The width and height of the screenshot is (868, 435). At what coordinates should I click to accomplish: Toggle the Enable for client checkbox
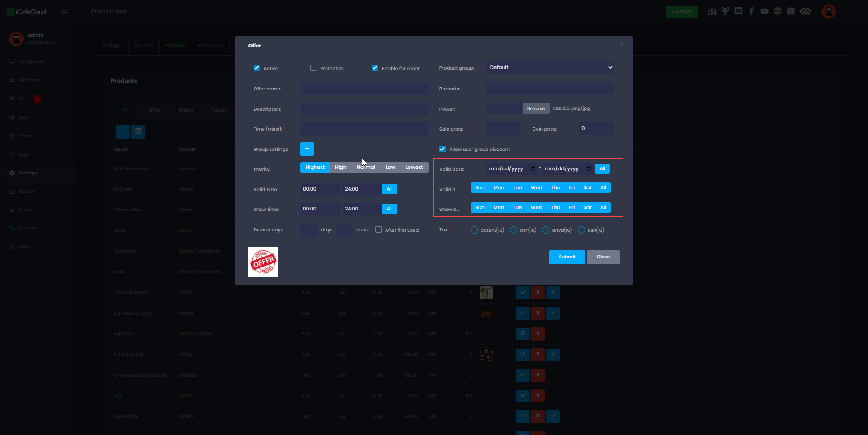pos(375,68)
